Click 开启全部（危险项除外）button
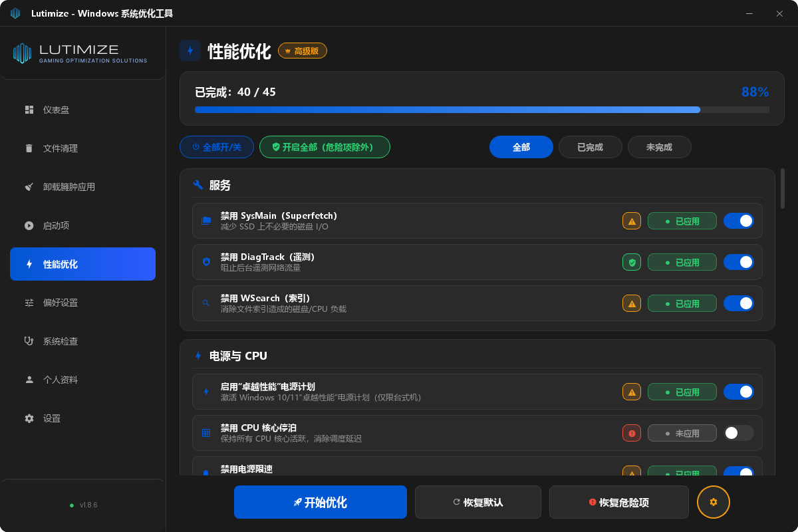This screenshot has height=532, width=798. coord(325,147)
